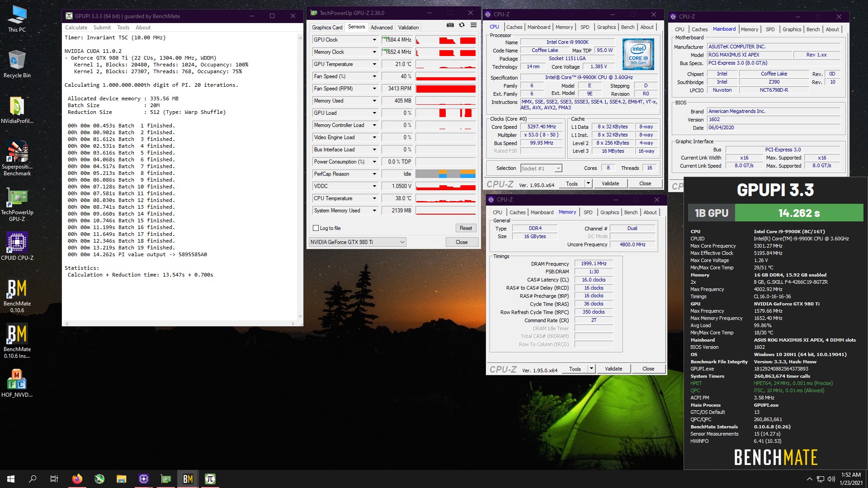Click the Core Speed value field in CPU-Z

pos(542,127)
